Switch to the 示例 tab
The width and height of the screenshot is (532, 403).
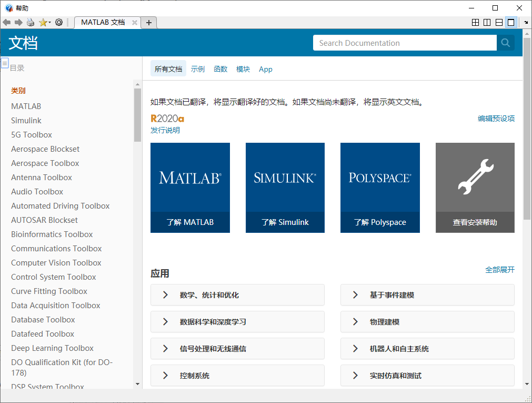(x=198, y=69)
